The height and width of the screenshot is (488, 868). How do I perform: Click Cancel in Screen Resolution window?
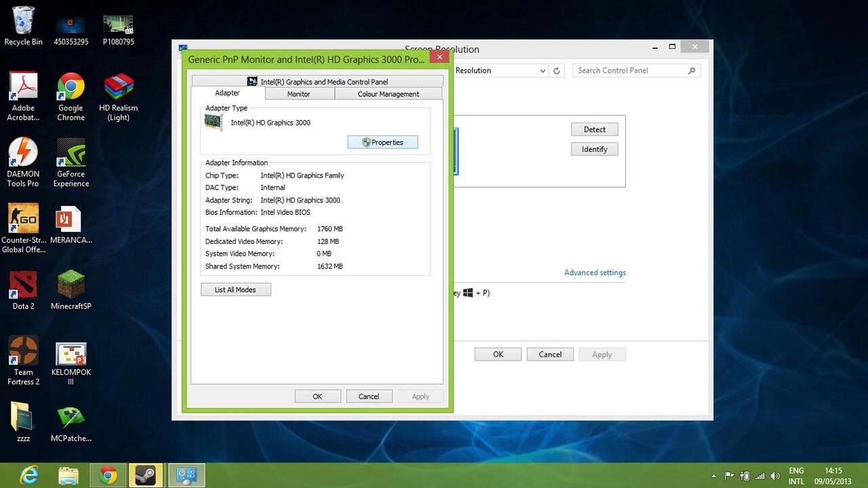pos(550,354)
